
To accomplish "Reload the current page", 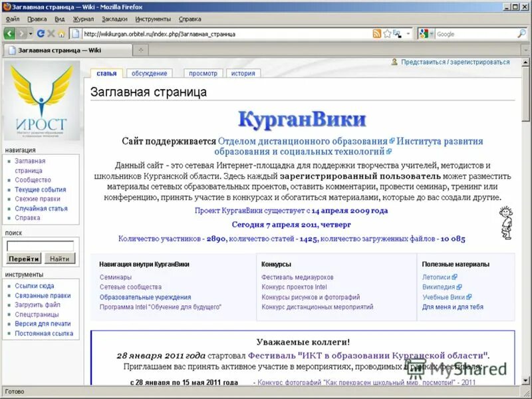I will pyautogui.click(x=41, y=33).
